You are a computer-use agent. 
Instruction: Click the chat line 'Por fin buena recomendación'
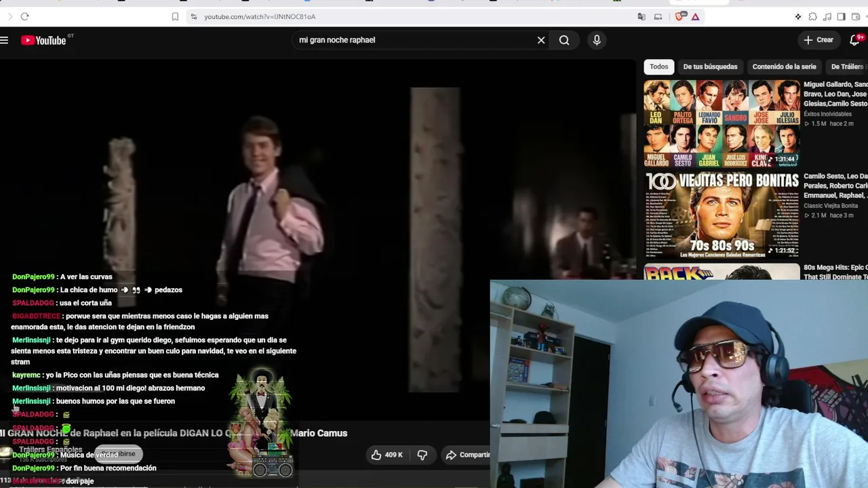pyautogui.click(x=108, y=468)
